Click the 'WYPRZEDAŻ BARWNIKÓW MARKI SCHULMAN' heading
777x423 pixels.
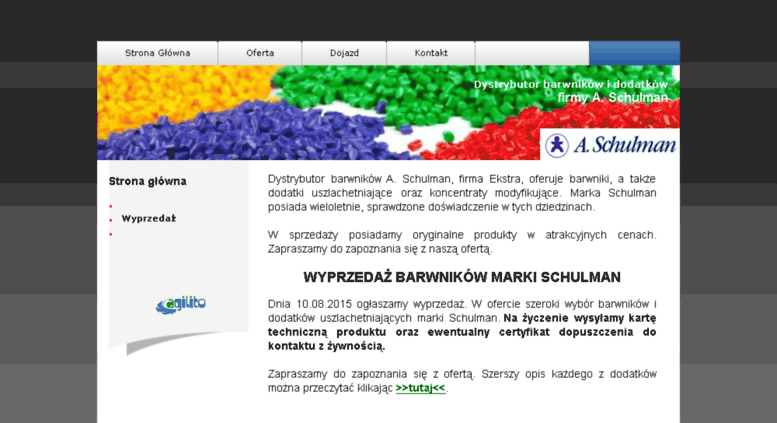[462, 277]
